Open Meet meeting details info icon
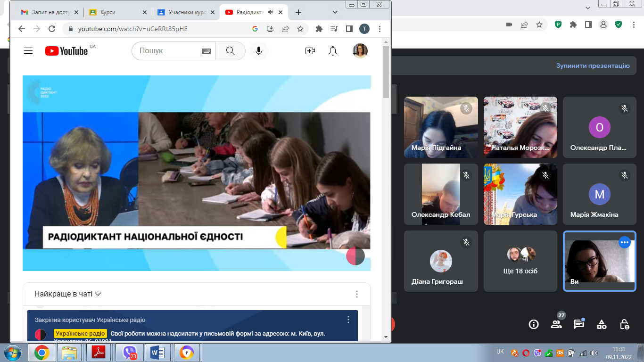This screenshot has height=362, width=644. click(x=534, y=324)
